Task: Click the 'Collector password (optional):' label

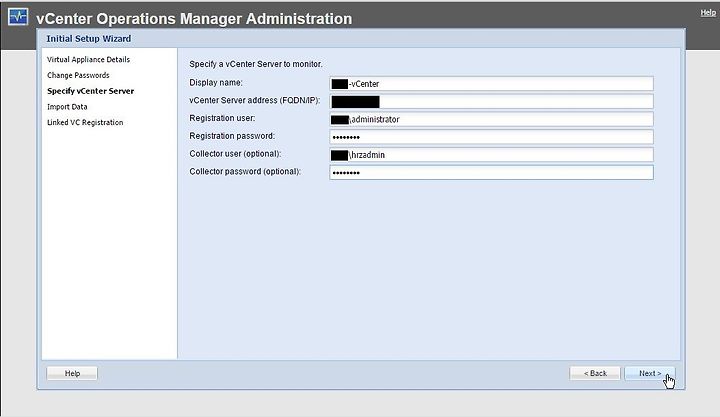Action: tap(245, 171)
